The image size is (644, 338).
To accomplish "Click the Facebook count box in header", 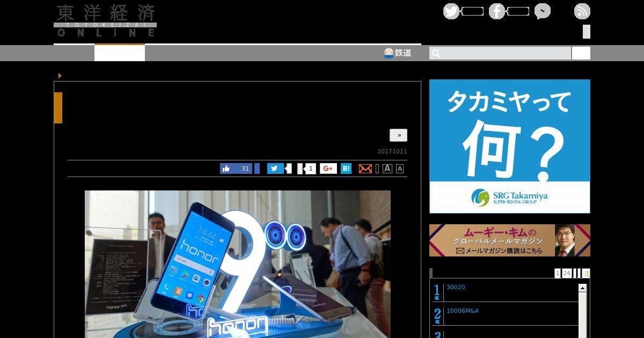I will click(x=518, y=11).
